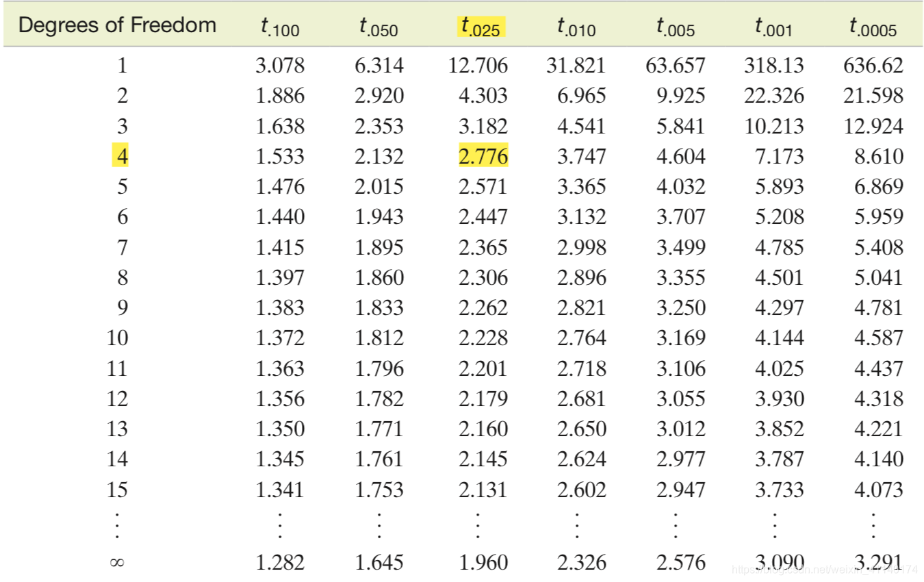Select the value 2.145 in row 14
The width and height of the screenshot is (924, 582).
pyautogui.click(x=483, y=459)
